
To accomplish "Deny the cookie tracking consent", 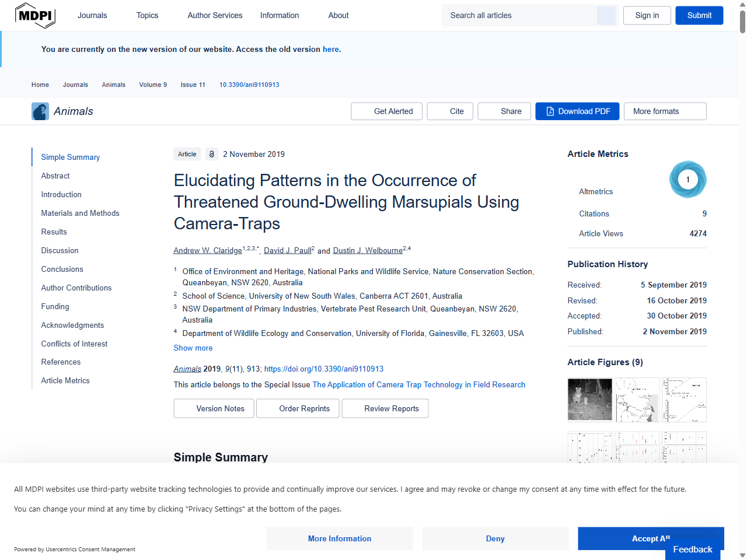I will pyautogui.click(x=495, y=538).
